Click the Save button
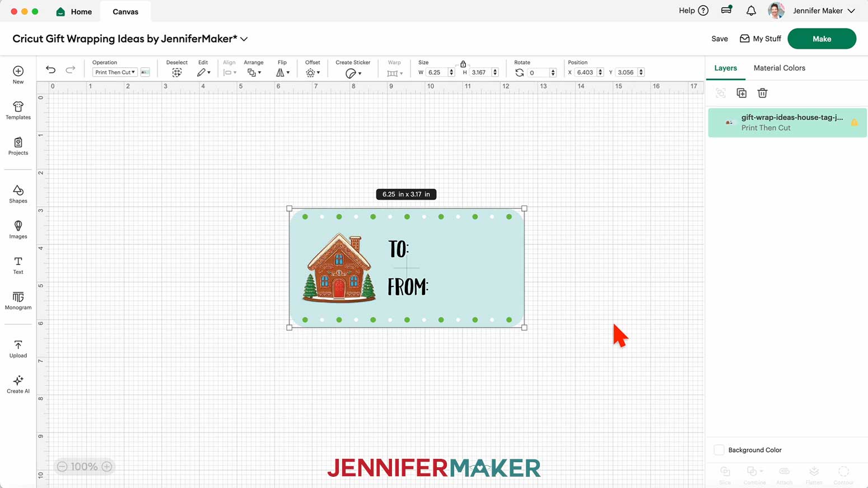Screen dimensions: 868x488 720,39
